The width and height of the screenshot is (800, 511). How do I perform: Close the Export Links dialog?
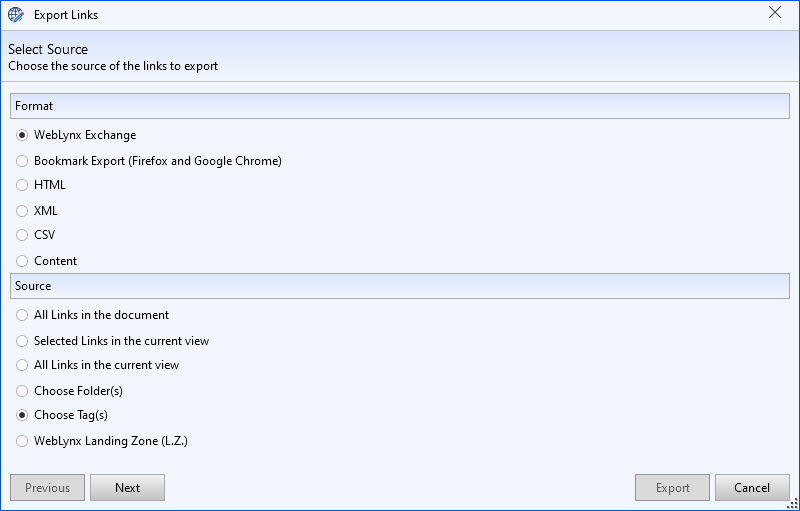click(775, 13)
